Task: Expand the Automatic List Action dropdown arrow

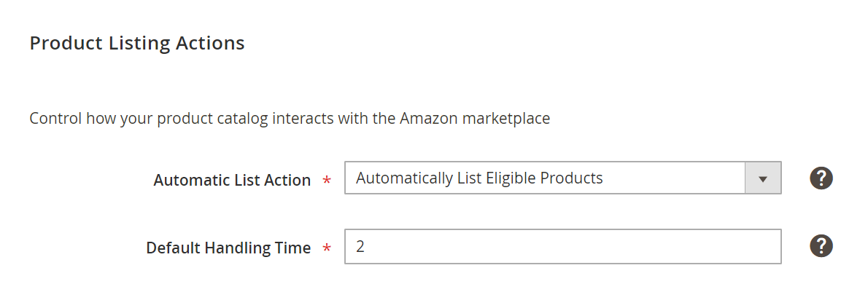Action: click(x=763, y=178)
